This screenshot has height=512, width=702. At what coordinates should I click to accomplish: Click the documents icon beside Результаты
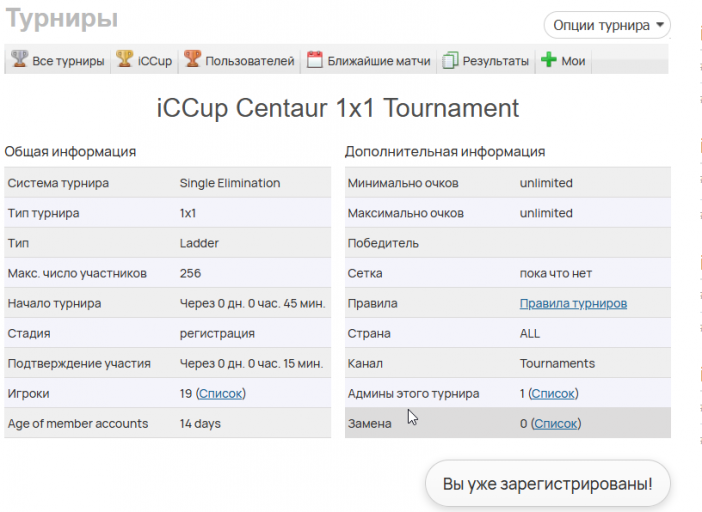point(450,60)
